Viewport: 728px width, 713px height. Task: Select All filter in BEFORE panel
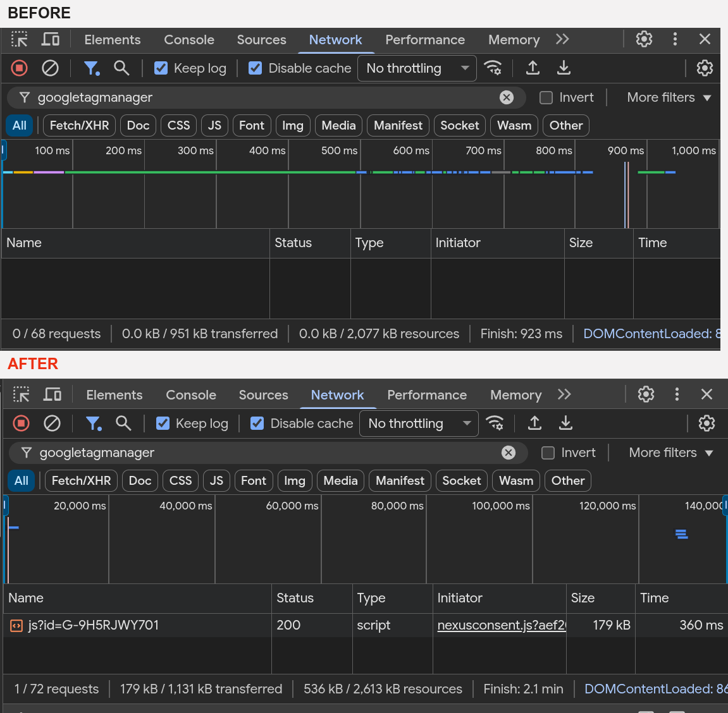click(x=20, y=126)
